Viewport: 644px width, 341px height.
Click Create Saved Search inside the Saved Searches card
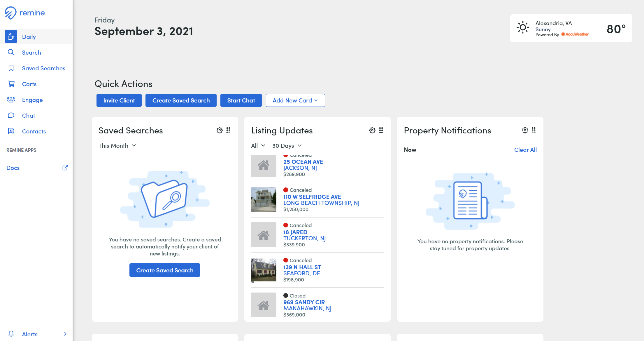coord(165,270)
